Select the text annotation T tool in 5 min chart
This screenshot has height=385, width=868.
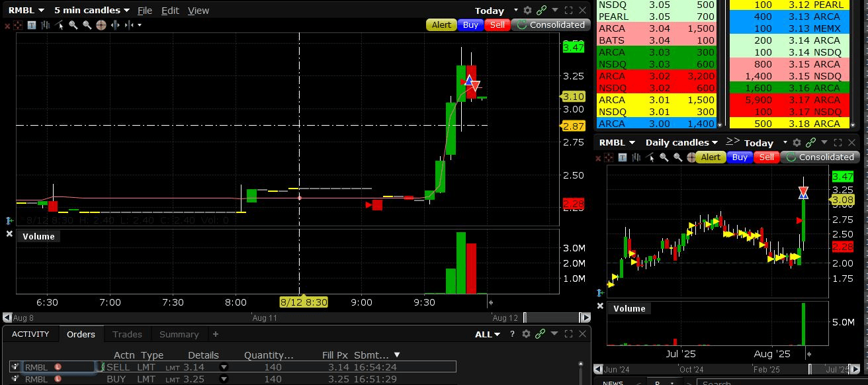(x=32, y=25)
